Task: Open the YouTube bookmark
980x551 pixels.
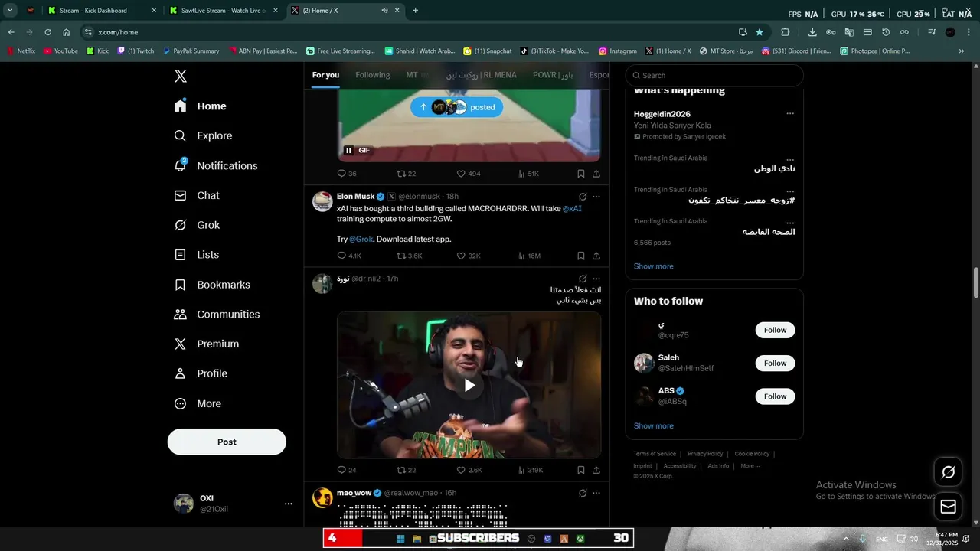Action: click(60, 51)
